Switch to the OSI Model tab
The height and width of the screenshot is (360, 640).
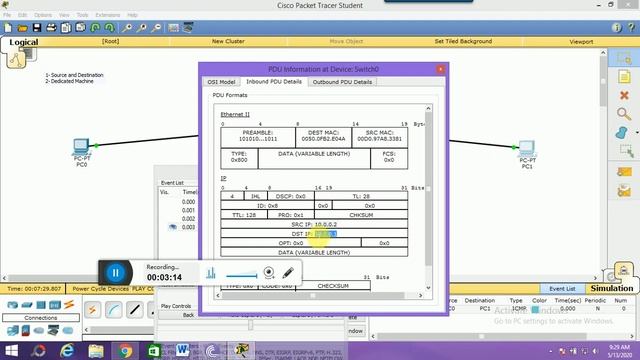(x=221, y=82)
